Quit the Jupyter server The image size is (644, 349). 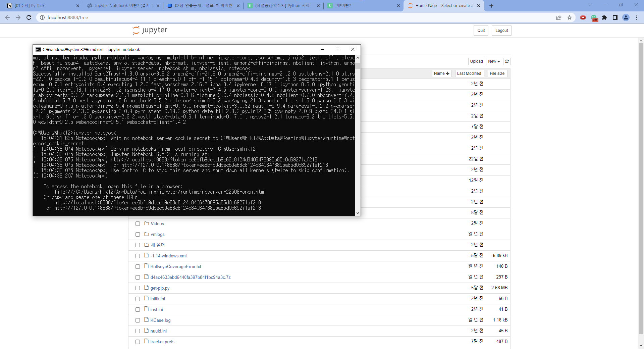481,31
